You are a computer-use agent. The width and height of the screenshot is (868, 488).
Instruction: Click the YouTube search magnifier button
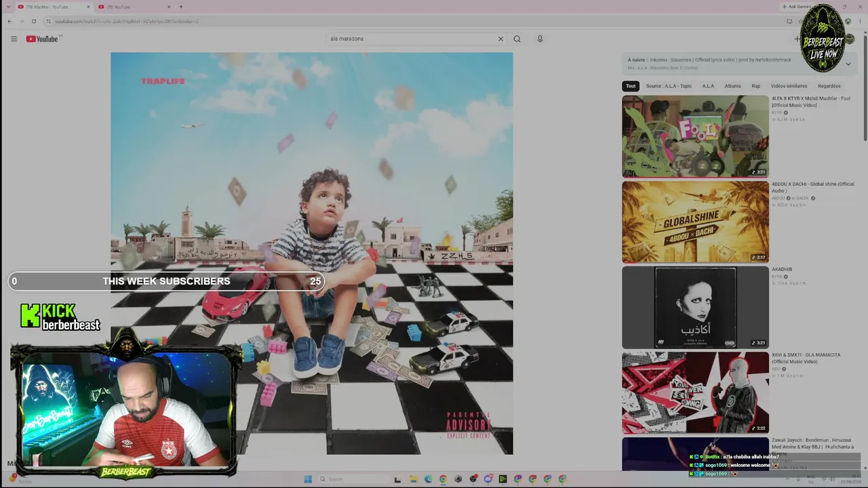click(x=517, y=39)
